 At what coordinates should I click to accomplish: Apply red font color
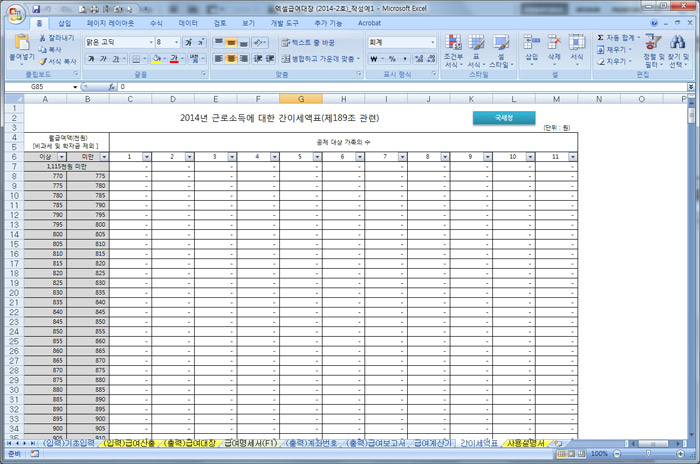(x=174, y=59)
